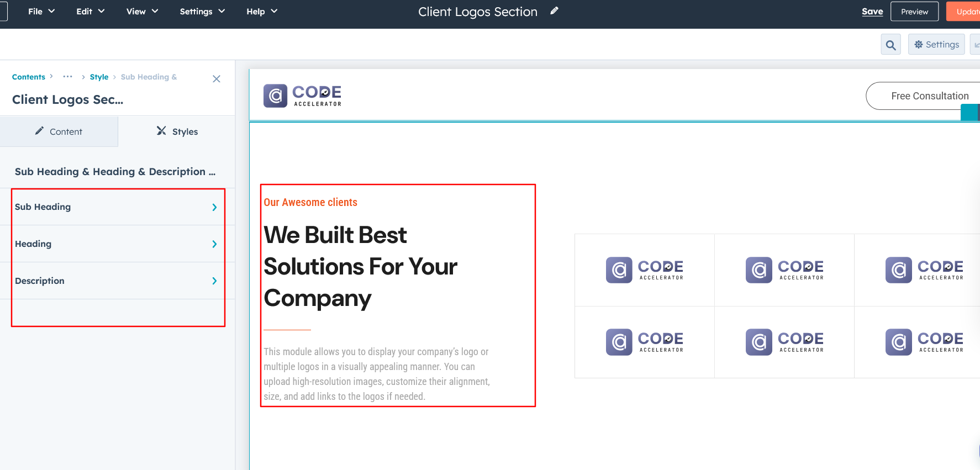Open the File menu

tap(41, 12)
